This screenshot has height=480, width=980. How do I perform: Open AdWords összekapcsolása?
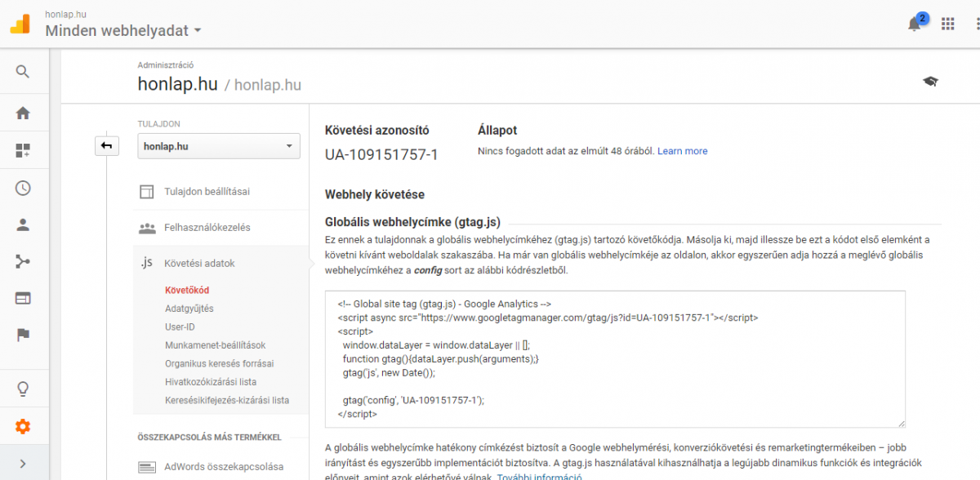click(x=224, y=466)
